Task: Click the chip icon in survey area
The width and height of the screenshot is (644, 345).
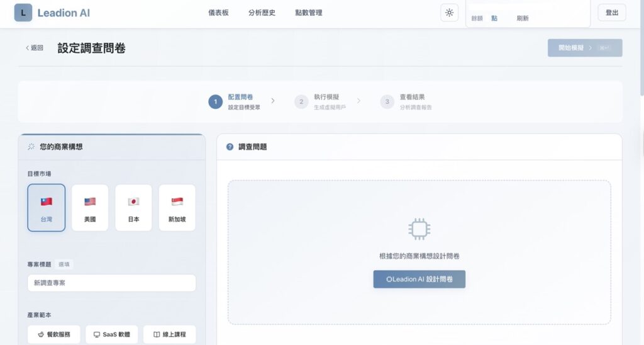Action: [419, 229]
